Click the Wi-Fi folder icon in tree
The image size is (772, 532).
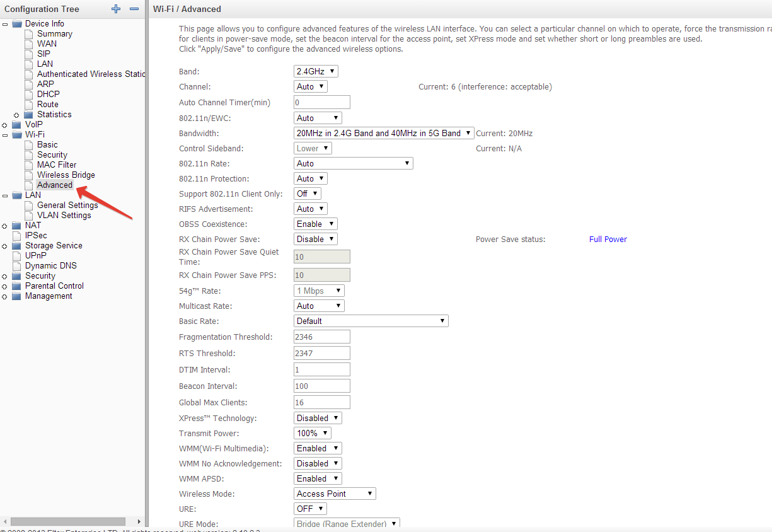click(x=16, y=134)
